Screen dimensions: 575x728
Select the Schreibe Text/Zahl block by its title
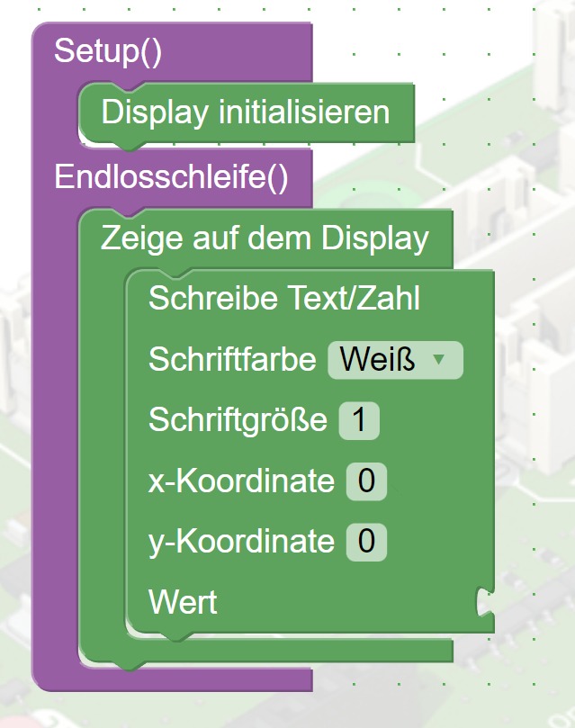pos(284,298)
